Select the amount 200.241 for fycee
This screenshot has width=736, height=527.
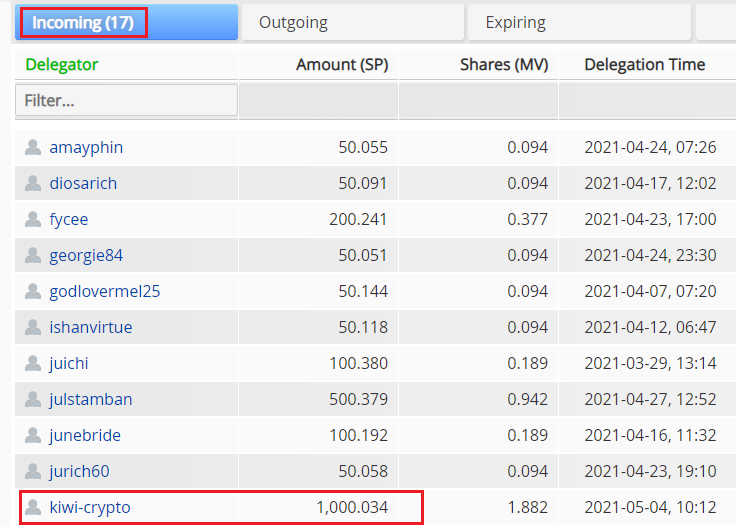pos(359,219)
